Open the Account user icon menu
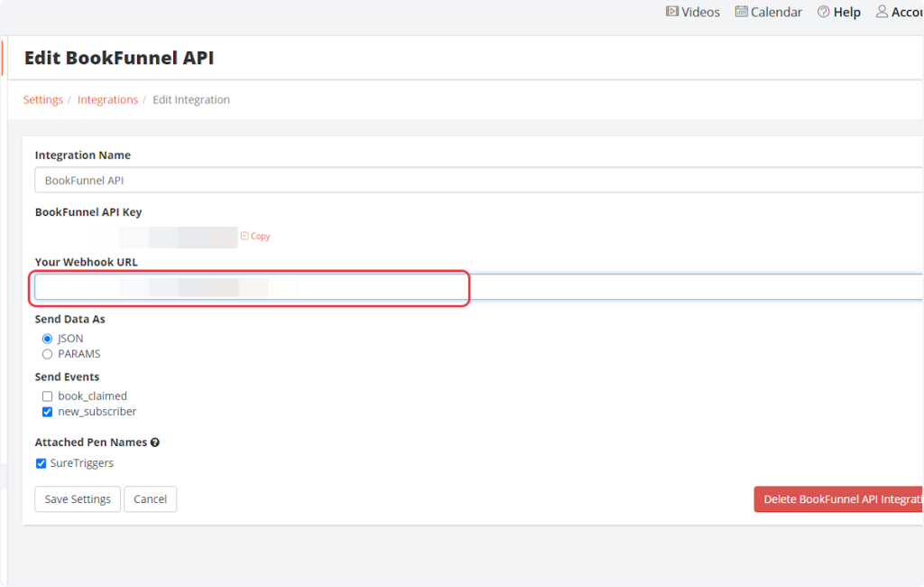The width and height of the screenshot is (924, 587). click(x=882, y=12)
